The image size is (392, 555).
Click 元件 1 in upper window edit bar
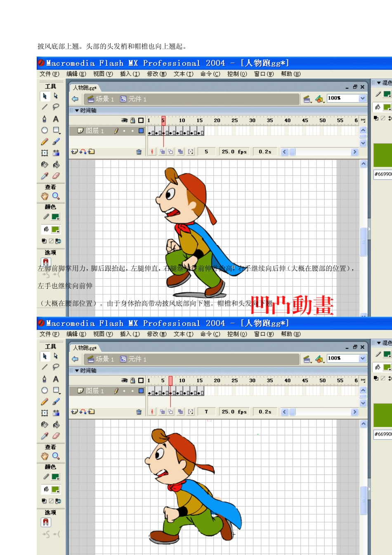tap(133, 99)
